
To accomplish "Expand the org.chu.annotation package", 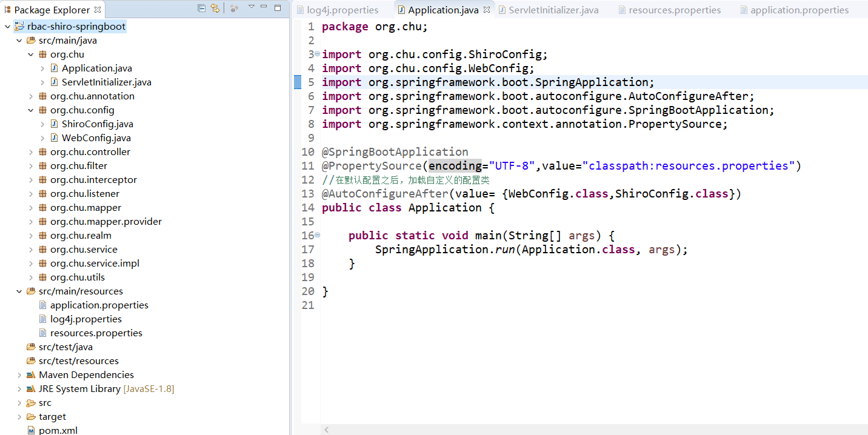I will (30, 96).
